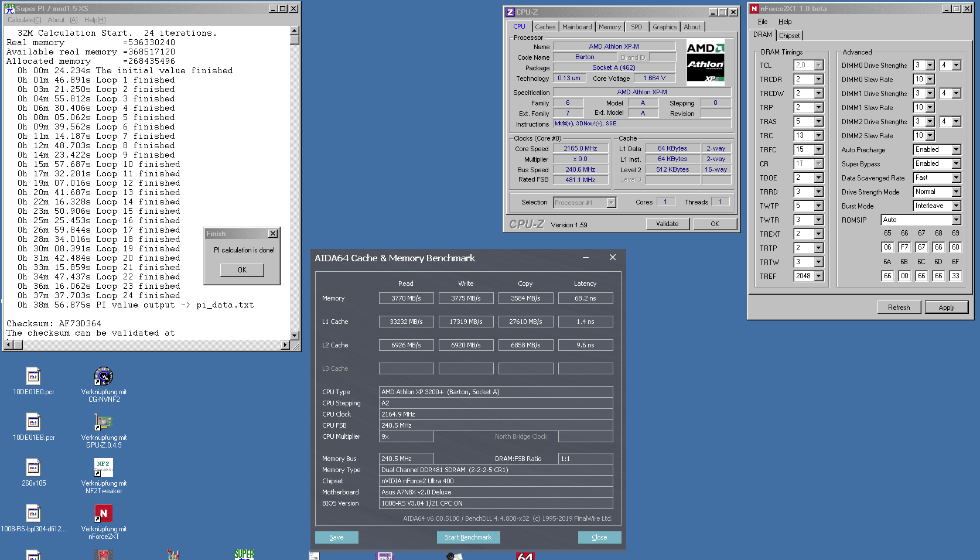The image size is (980, 560).
Task: Click the Start Benchmark button
Action: [x=468, y=537]
